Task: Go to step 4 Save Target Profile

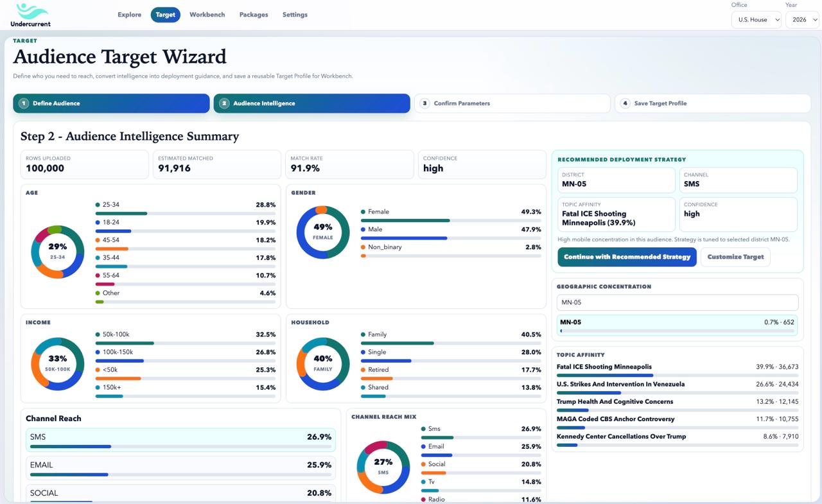Action: 712,103
